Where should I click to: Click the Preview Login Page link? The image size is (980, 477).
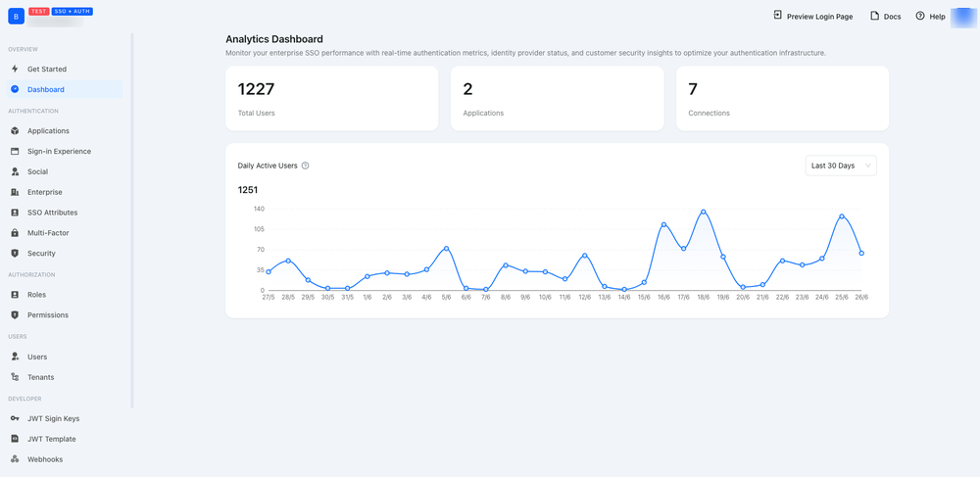(x=813, y=17)
